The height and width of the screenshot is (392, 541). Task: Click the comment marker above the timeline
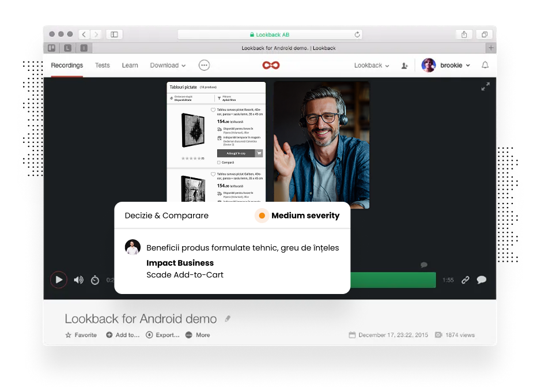[x=424, y=265]
